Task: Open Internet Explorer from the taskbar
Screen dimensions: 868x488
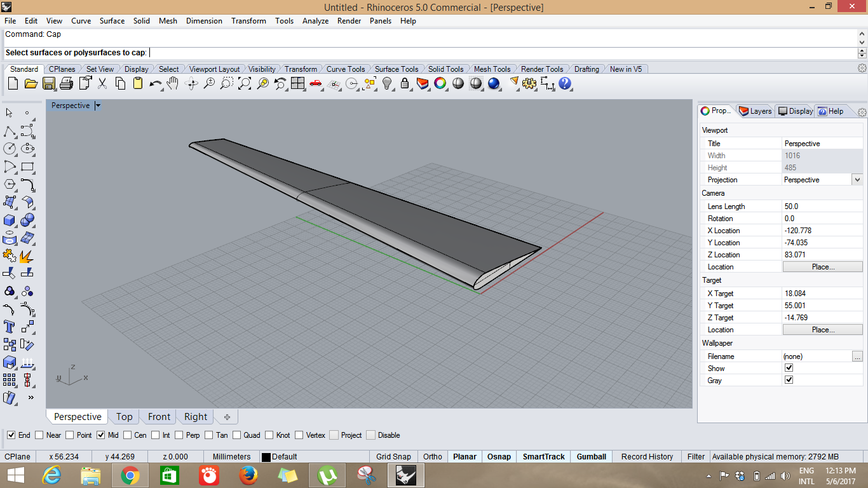Action: pos(51,475)
